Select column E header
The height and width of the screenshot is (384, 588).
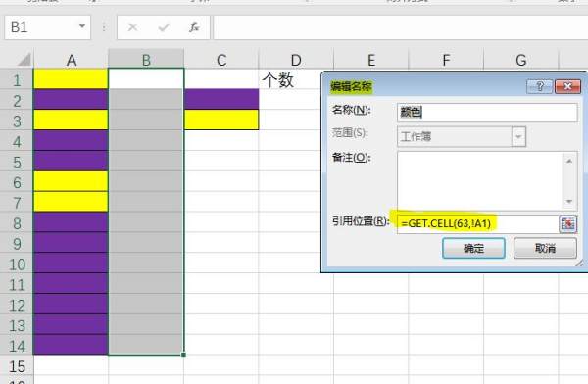point(370,60)
